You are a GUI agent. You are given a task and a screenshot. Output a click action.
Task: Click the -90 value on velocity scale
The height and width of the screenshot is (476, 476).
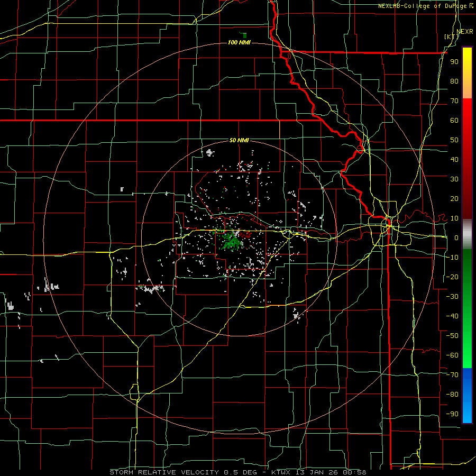click(x=452, y=414)
